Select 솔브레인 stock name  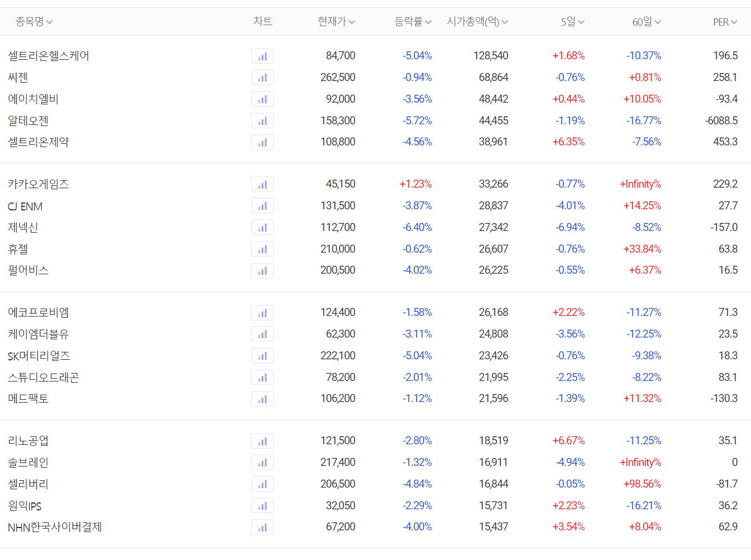pos(28,462)
